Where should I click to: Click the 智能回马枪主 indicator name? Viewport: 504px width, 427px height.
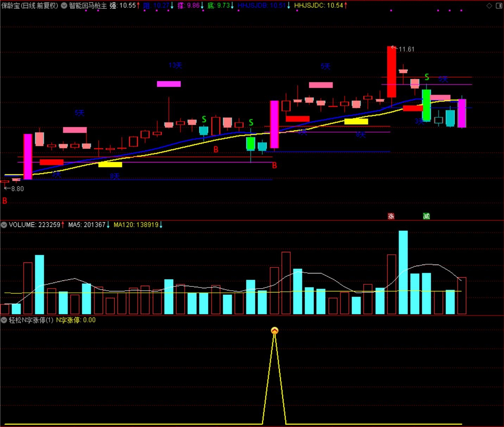coord(88,5)
